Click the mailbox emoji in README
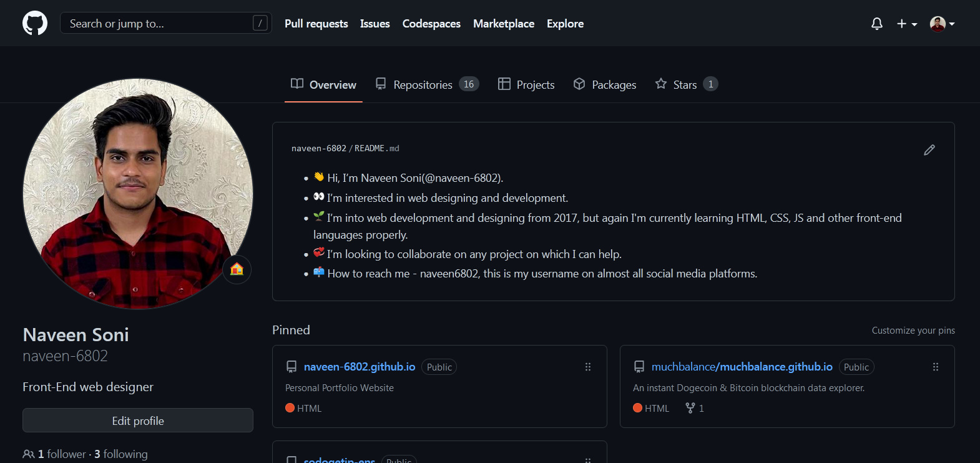This screenshot has height=463, width=980. (319, 272)
